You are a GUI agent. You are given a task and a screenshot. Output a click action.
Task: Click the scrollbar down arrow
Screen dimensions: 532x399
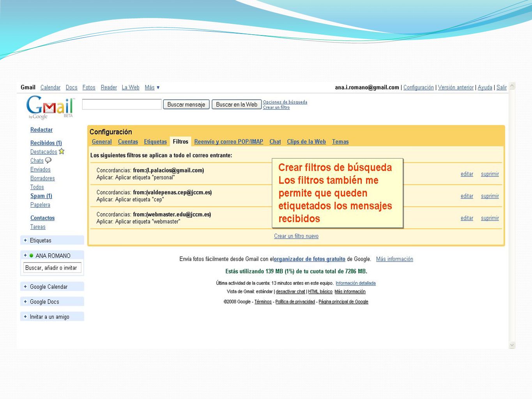(512, 345)
